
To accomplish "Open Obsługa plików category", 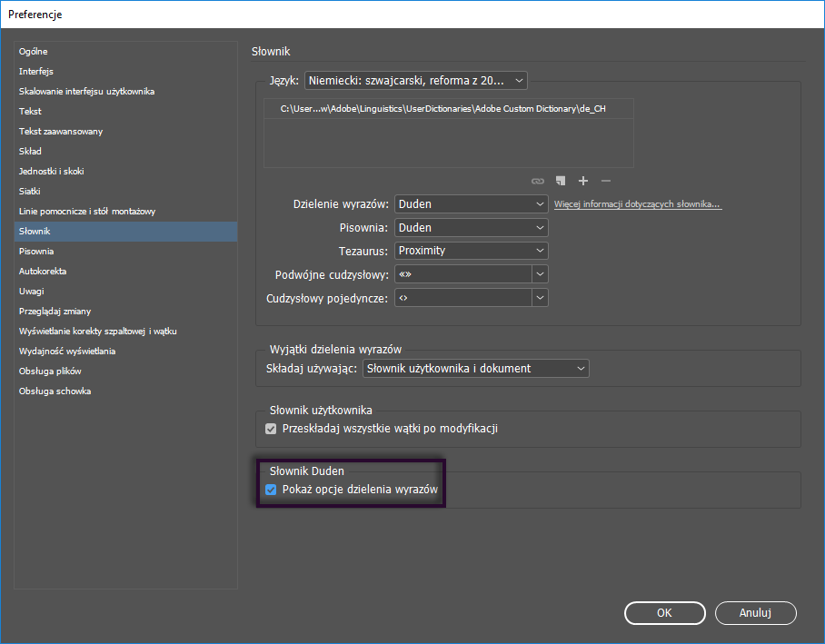I will [x=125, y=372].
